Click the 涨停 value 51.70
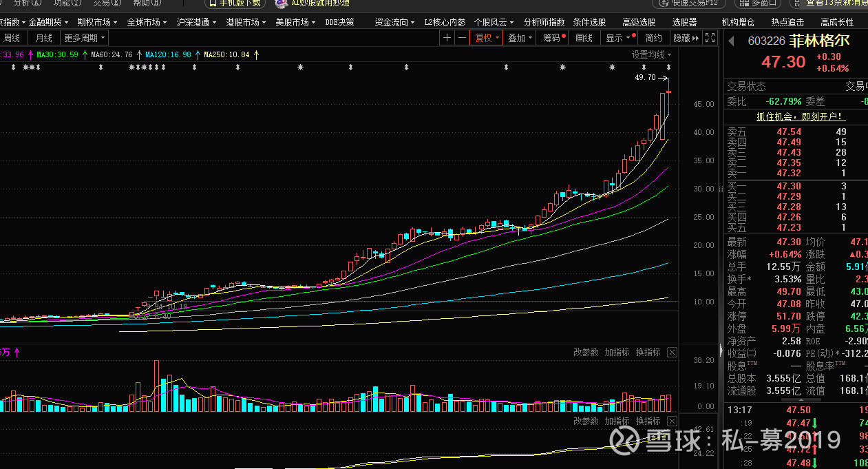 point(789,317)
